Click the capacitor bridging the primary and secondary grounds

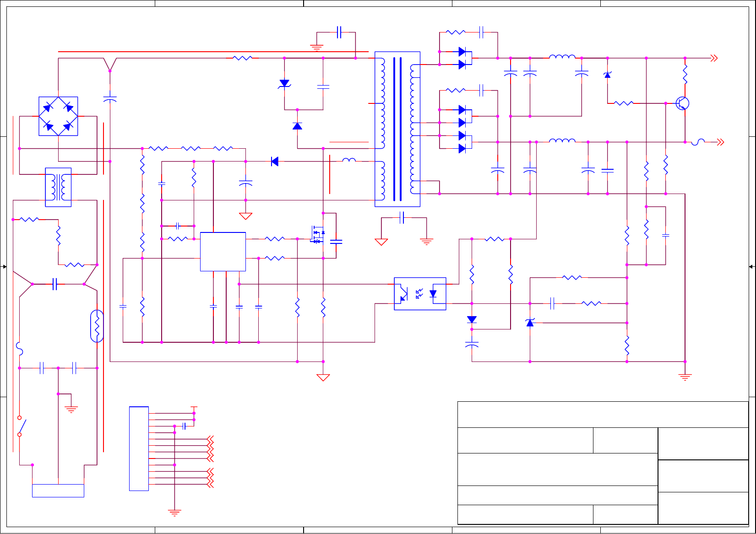pyautogui.click(x=402, y=217)
